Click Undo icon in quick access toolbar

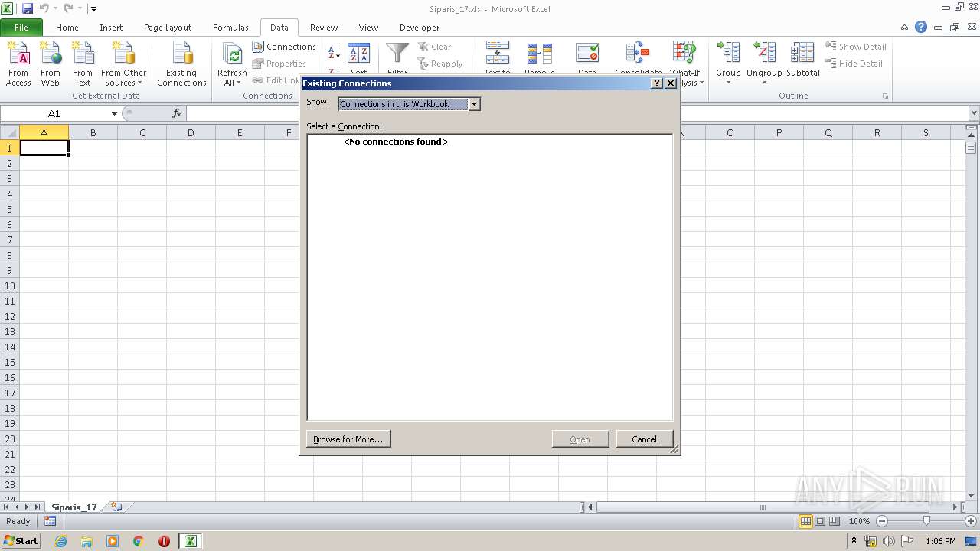(x=44, y=9)
